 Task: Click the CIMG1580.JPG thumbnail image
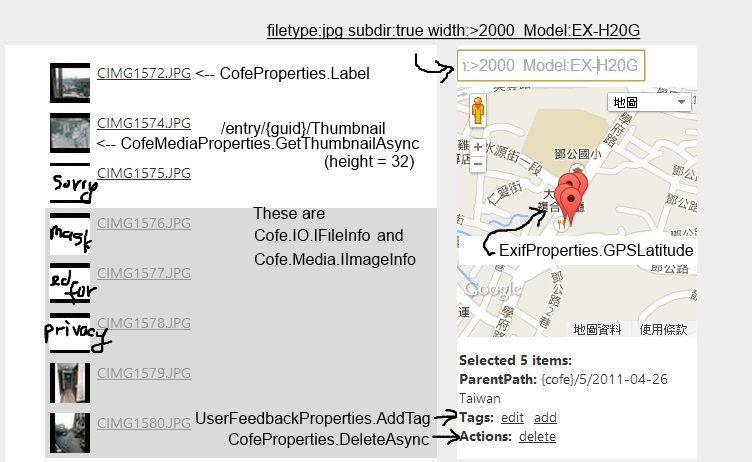[x=70, y=433]
